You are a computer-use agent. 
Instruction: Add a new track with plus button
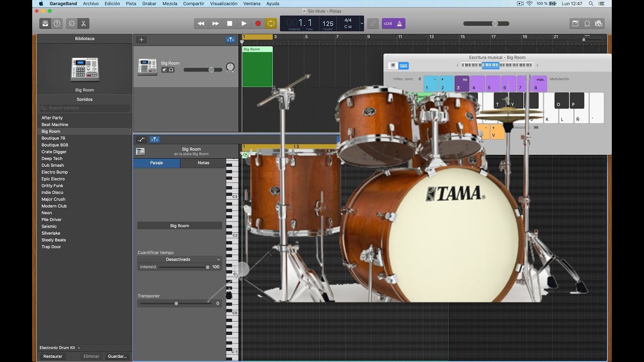point(141,40)
